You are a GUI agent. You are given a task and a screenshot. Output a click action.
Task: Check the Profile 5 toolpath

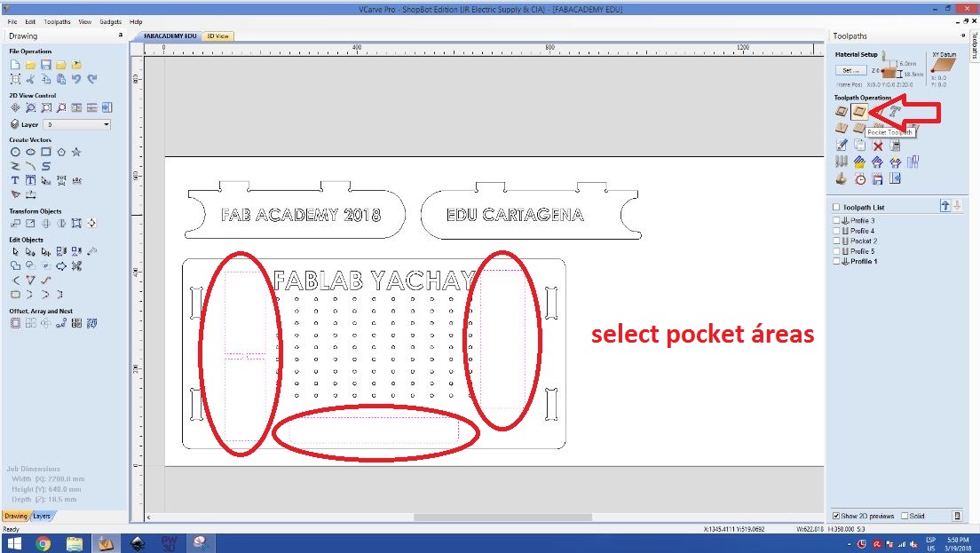(836, 251)
